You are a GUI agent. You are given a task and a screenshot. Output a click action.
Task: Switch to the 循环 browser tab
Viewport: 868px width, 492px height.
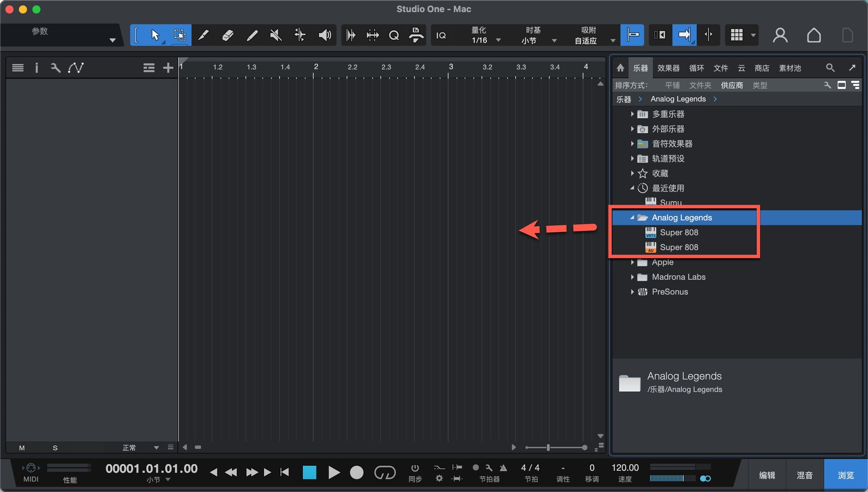696,68
